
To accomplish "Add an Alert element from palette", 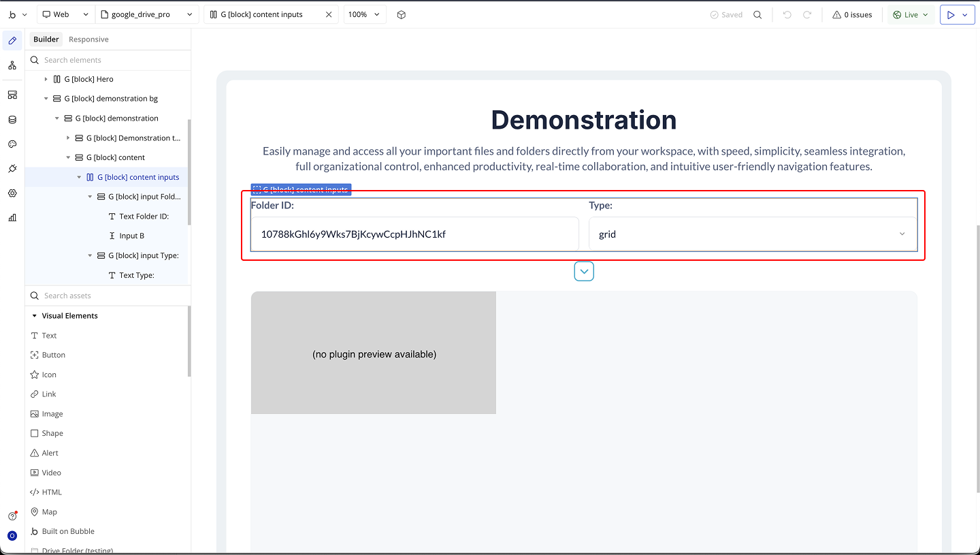I will click(45, 453).
